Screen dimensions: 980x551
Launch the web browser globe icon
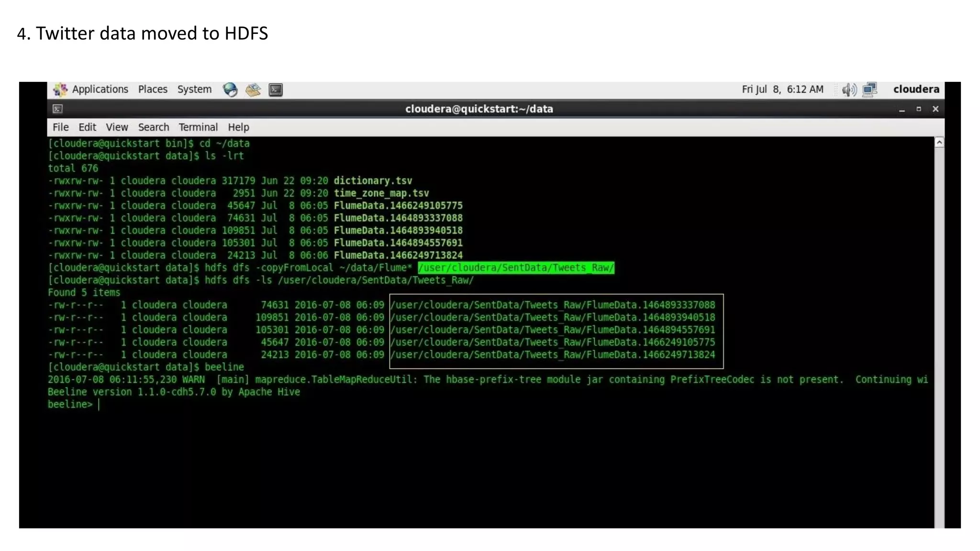point(230,89)
